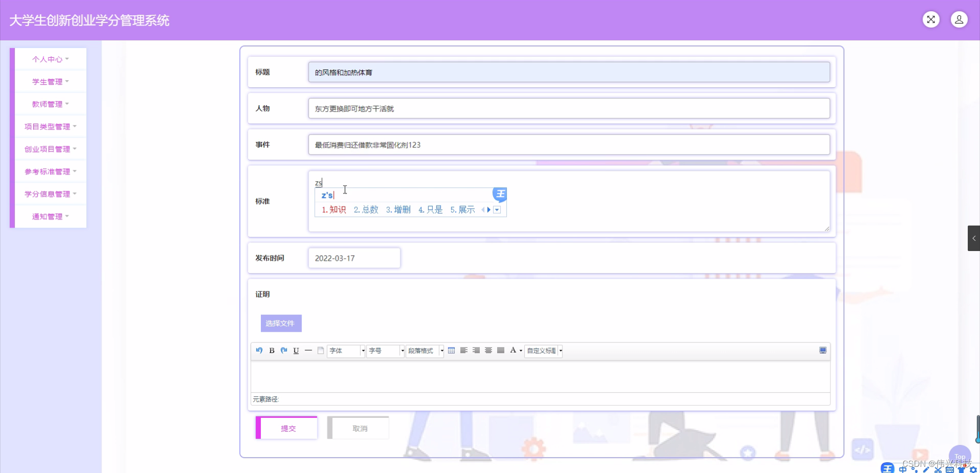This screenshot has width=980, height=473.
Task: Click the undo icon in the editor toolbar
Action: pyautogui.click(x=259, y=351)
